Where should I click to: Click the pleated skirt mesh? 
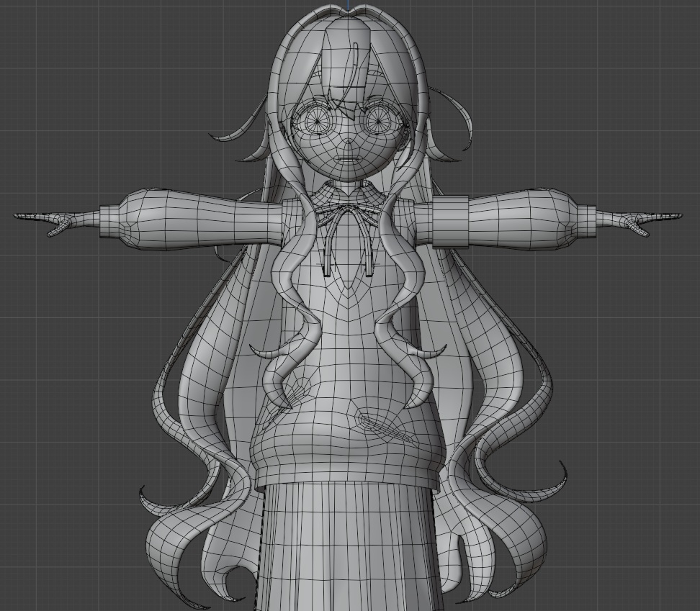tap(349, 548)
